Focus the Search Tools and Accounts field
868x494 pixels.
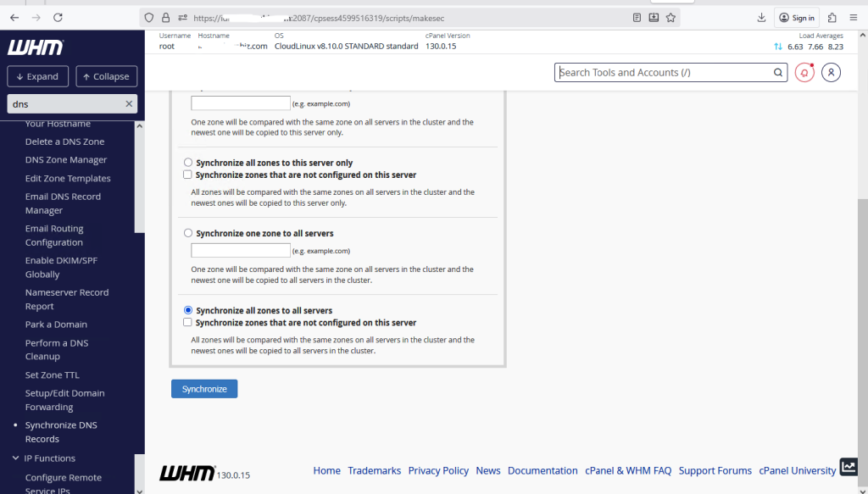661,73
